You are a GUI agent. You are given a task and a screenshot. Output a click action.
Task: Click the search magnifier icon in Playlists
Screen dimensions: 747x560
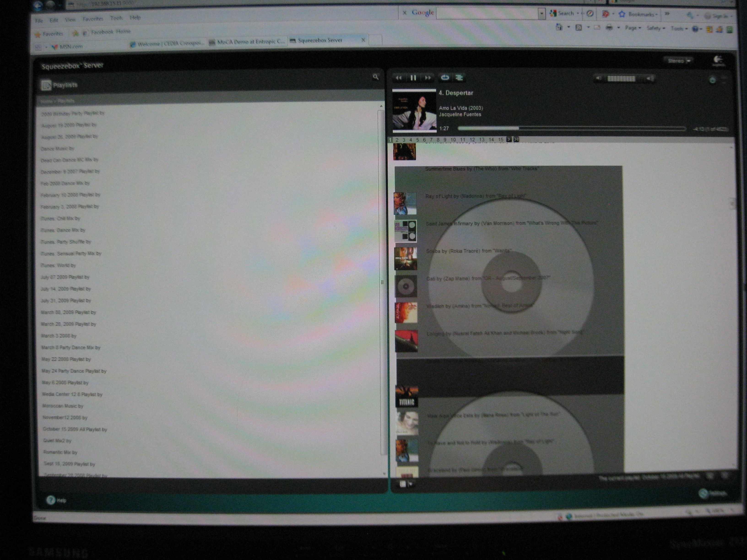point(376,77)
